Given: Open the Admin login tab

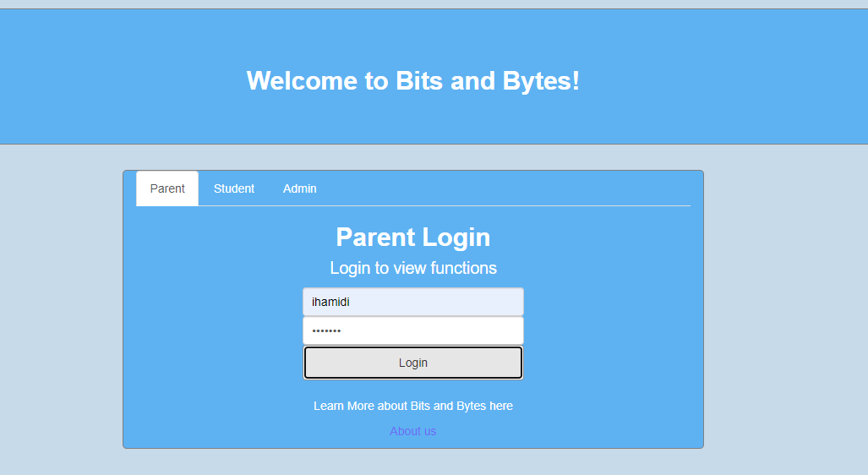Looking at the screenshot, I should pos(299,188).
